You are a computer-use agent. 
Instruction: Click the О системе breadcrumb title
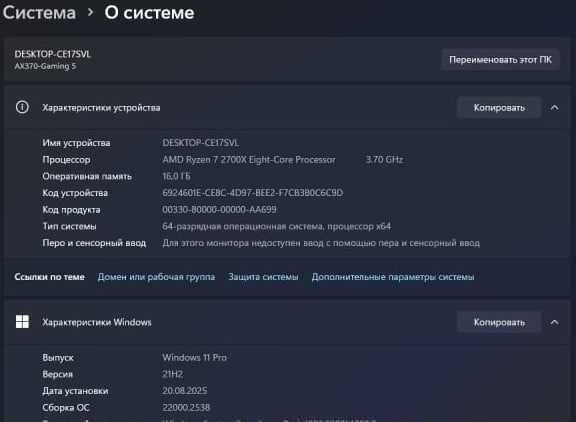(x=149, y=13)
